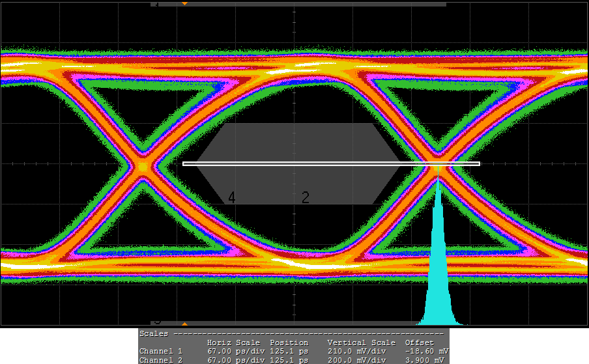Click the orange triangle marker at bottom
The width and height of the screenshot is (589, 364).
point(184,323)
